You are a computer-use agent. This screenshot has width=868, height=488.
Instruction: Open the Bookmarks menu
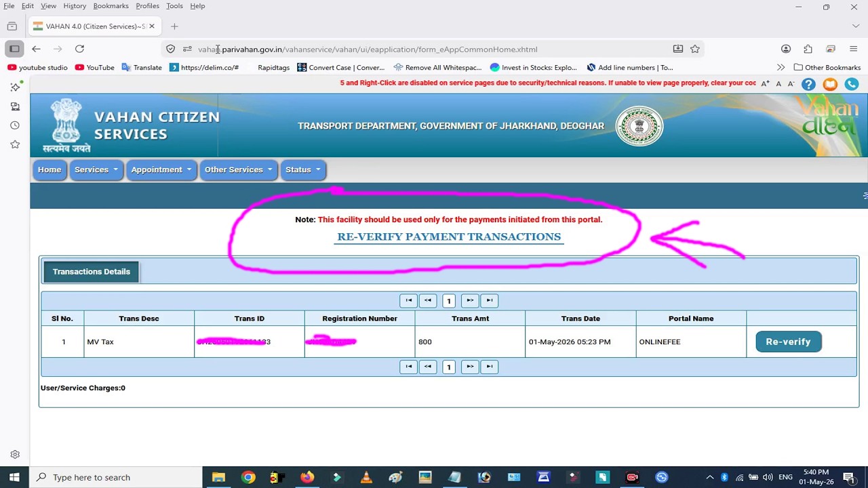click(x=111, y=6)
